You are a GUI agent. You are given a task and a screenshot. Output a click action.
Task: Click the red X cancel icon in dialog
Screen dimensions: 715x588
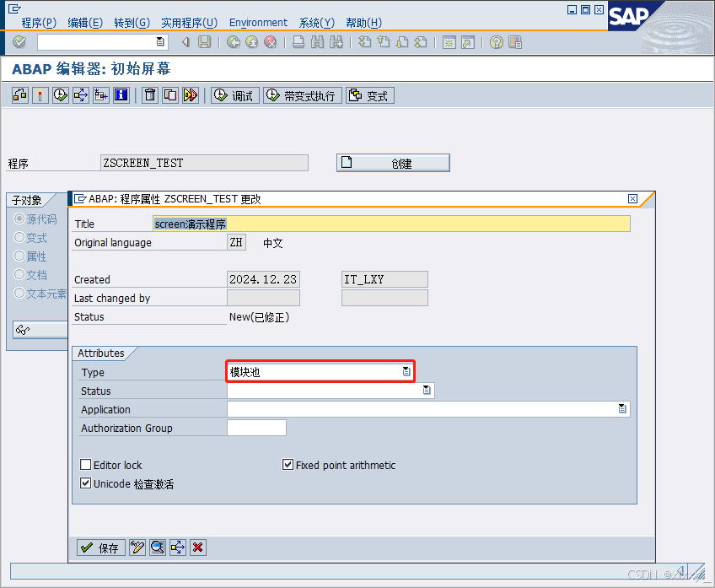[x=198, y=548]
